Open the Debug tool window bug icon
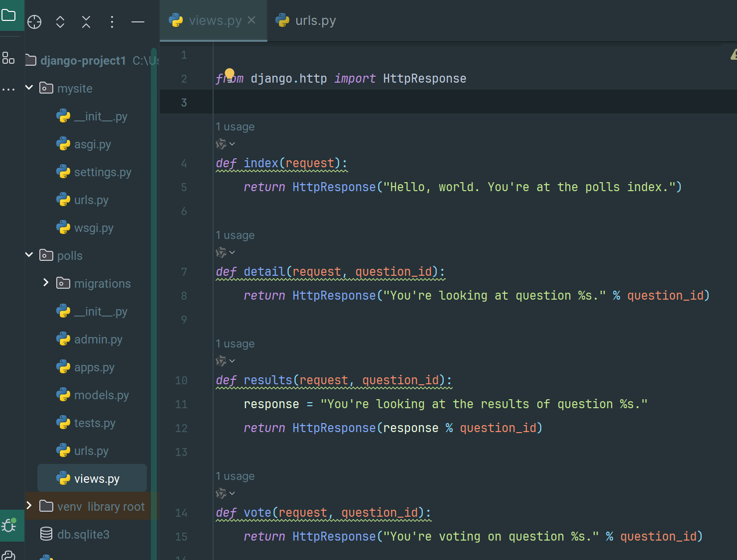 point(9,525)
